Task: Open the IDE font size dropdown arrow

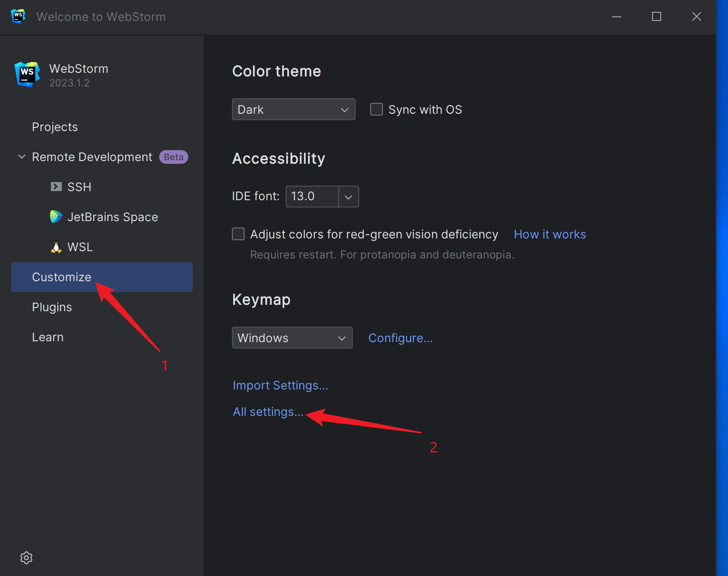Action: point(349,197)
